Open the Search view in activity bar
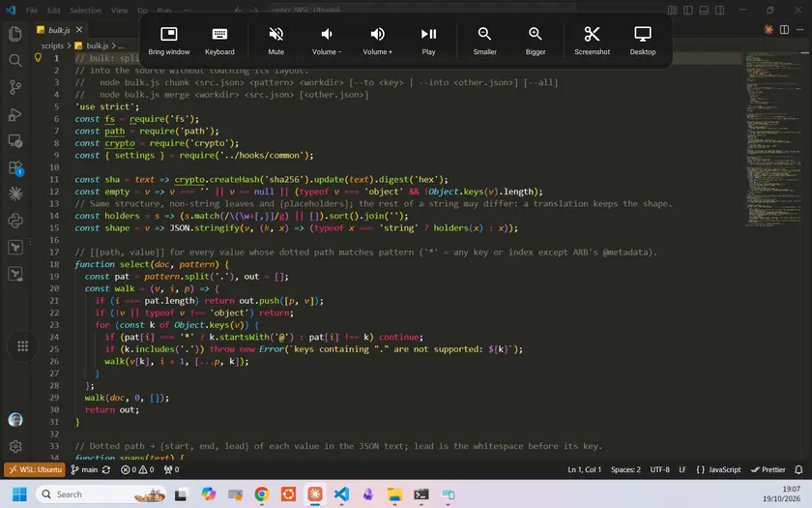Screen dimensions: 812x508 [15, 61]
